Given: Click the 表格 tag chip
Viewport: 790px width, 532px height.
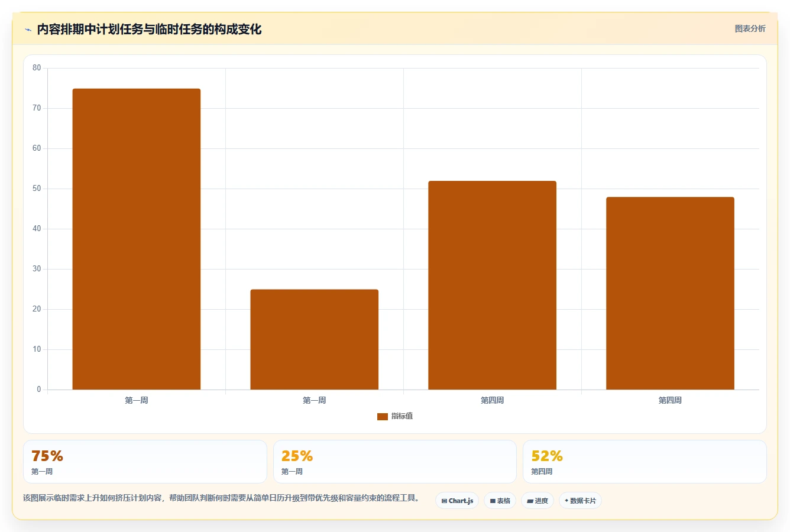Looking at the screenshot, I should point(500,501).
